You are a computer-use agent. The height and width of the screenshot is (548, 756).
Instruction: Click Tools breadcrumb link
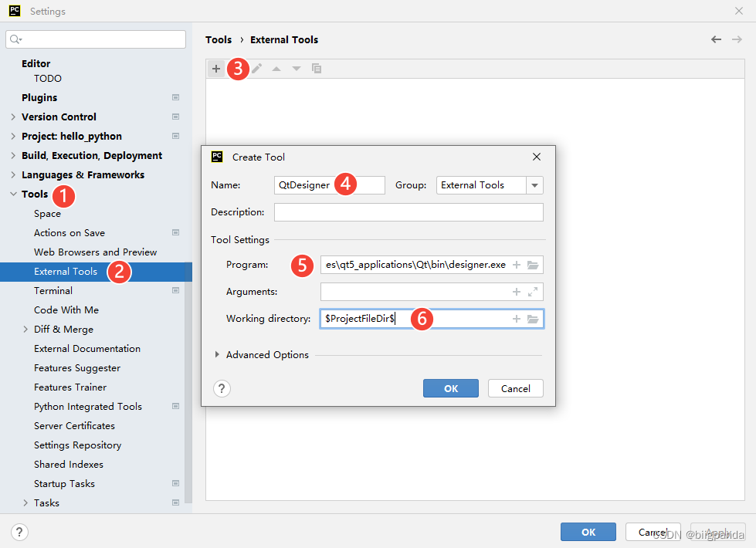219,39
